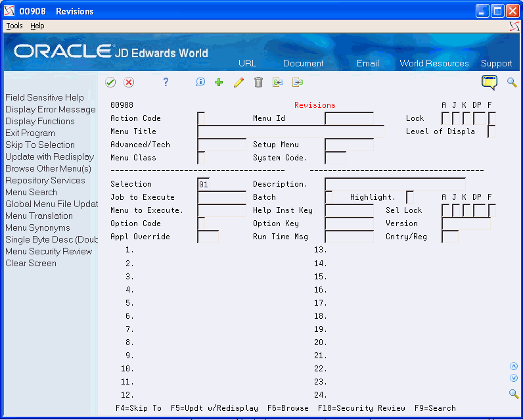Select Clear Screen in sidebar
This screenshot has height=420, width=523.
point(31,263)
